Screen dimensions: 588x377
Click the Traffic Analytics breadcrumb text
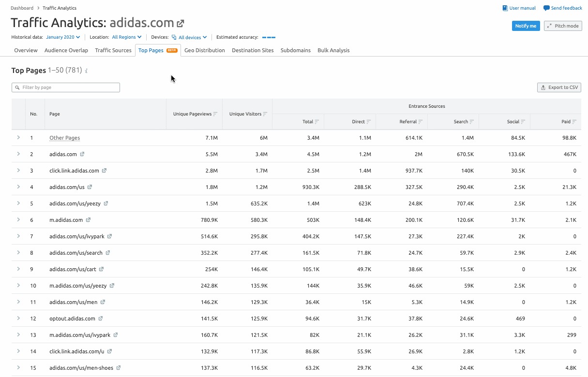(x=60, y=8)
